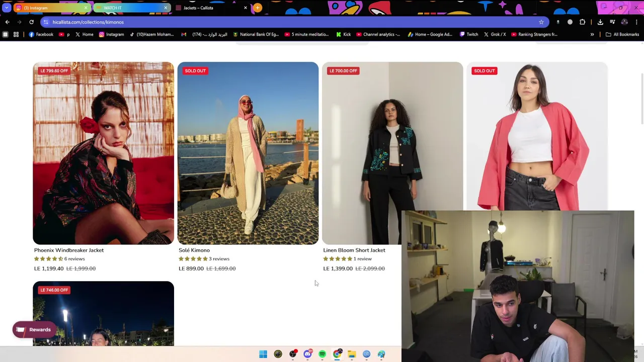Open the bookmarks bar apps grid icon
The height and width of the screenshot is (362, 644).
click(16, 35)
